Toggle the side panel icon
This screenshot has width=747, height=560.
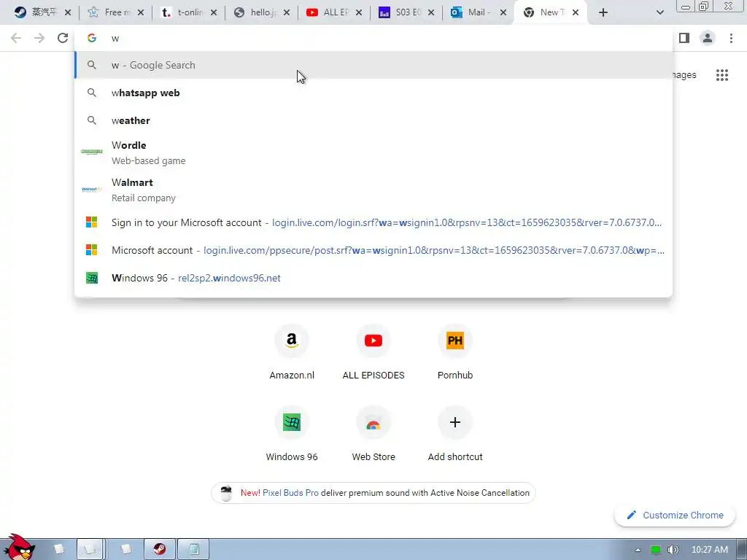point(684,38)
